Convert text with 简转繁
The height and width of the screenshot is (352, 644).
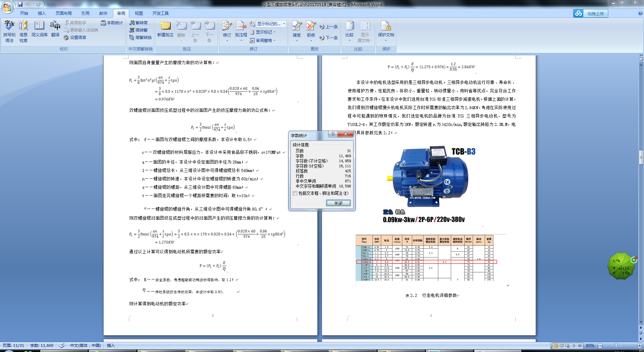[139, 30]
